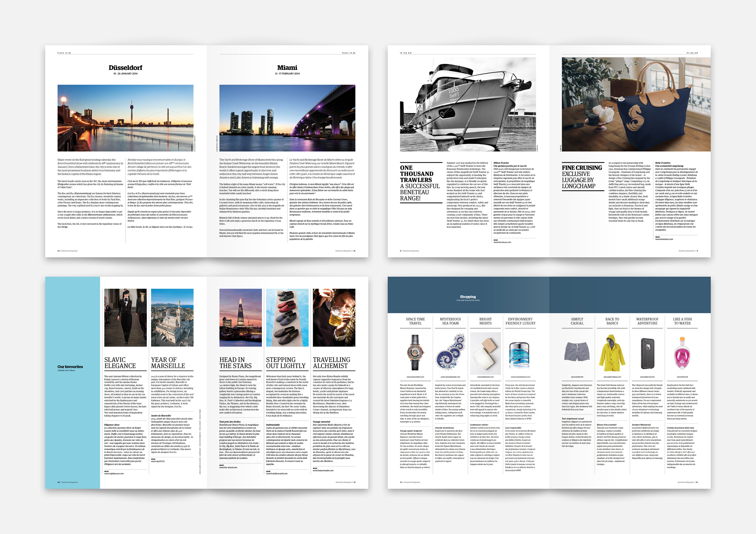Viewport: 756px width, 534px height.
Task: Open the Louis Vuitton watch product image
Action: point(415,352)
